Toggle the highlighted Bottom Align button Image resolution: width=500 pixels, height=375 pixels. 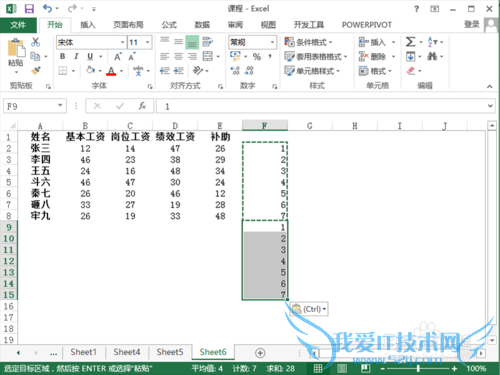click(x=192, y=42)
